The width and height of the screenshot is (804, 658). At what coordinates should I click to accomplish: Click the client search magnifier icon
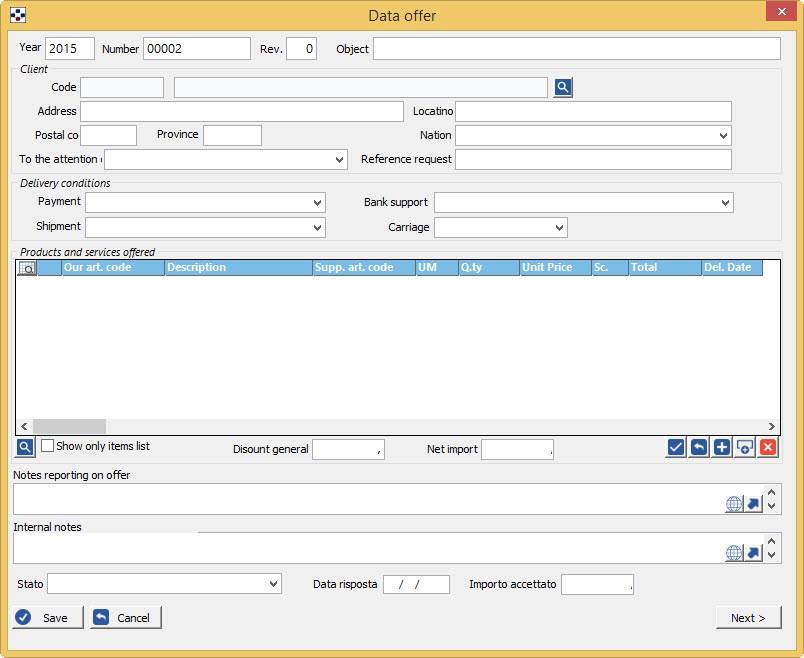pyautogui.click(x=563, y=88)
